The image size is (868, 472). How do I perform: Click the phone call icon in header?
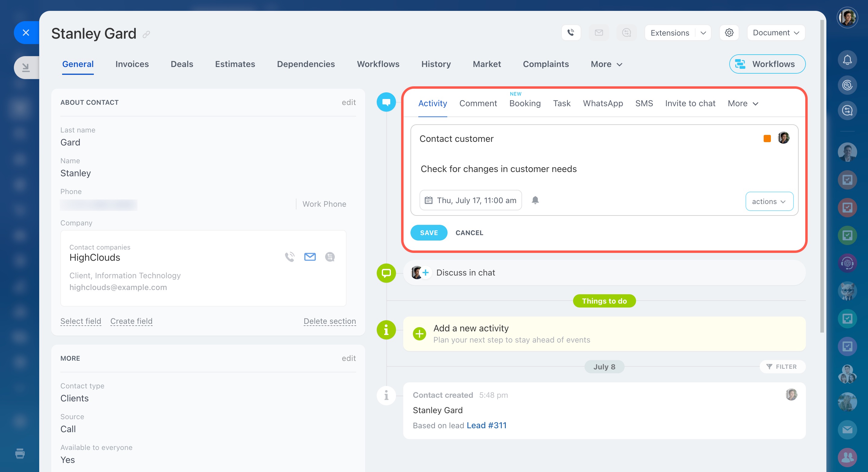coord(570,33)
